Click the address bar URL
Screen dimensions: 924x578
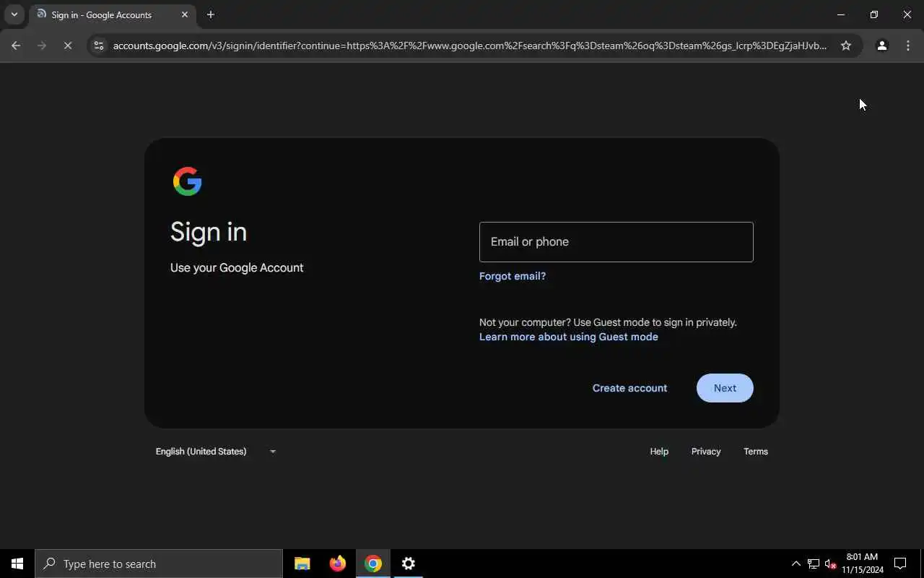coord(470,46)
